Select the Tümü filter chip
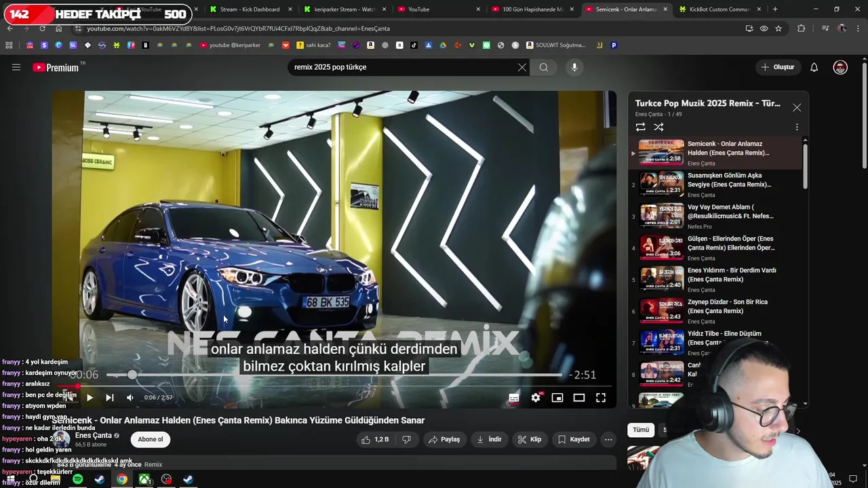868x488 pixels. [x=641, y=430]
